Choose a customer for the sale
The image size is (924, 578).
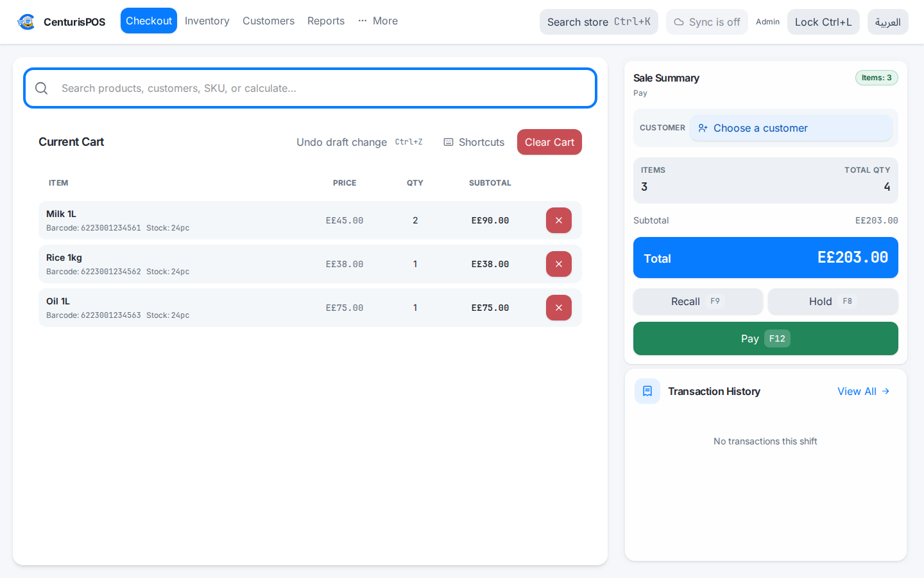click(791, 128)
